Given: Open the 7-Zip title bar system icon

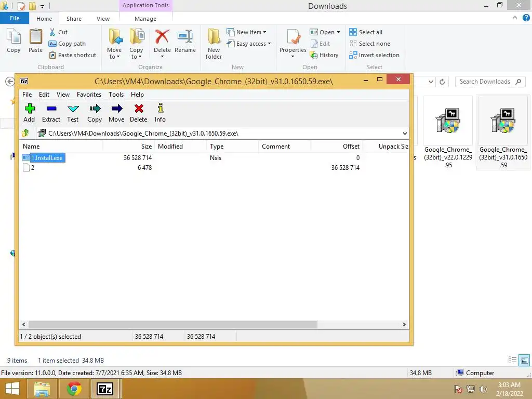Looking at the screenshot, I should 24,81.
